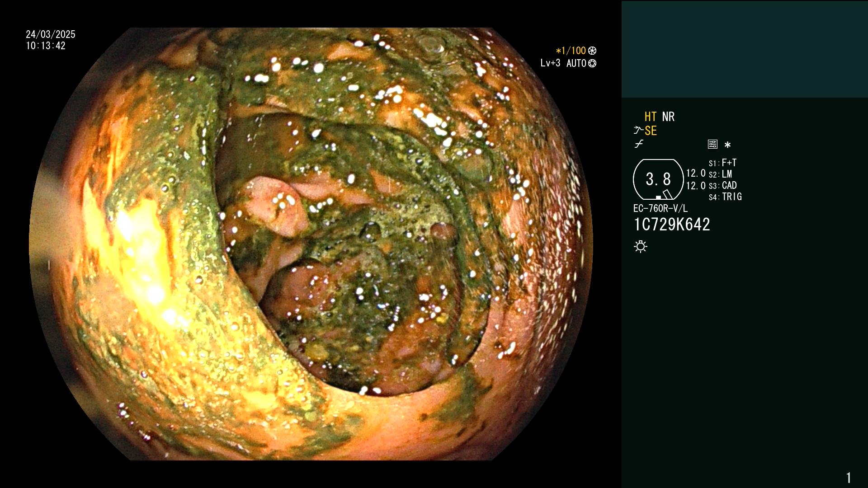The width and height of the screenshot is (868, 488).
Task: Click the image counter 1 at bottom right
Action: tap(849, 478)
